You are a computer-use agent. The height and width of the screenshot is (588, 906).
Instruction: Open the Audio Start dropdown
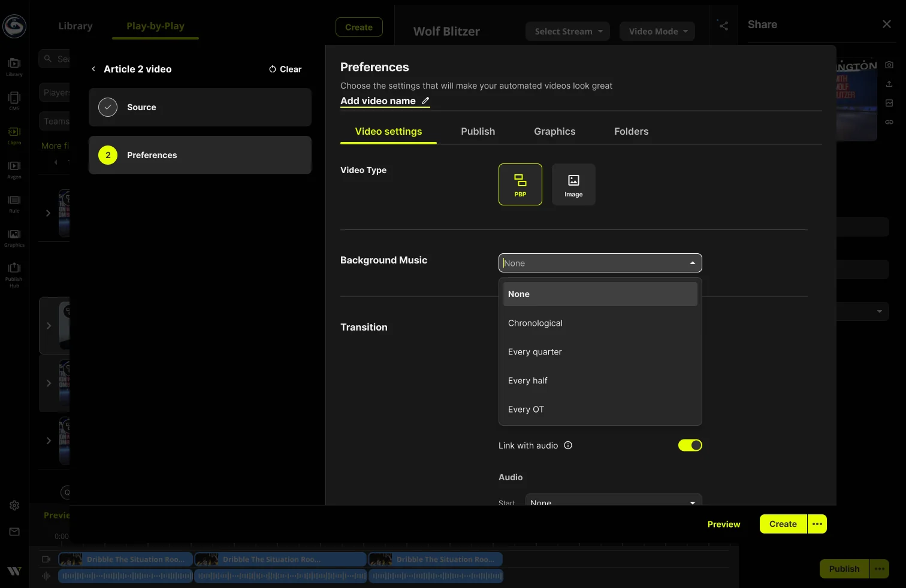pyautogui.click(x=614, y=500)
